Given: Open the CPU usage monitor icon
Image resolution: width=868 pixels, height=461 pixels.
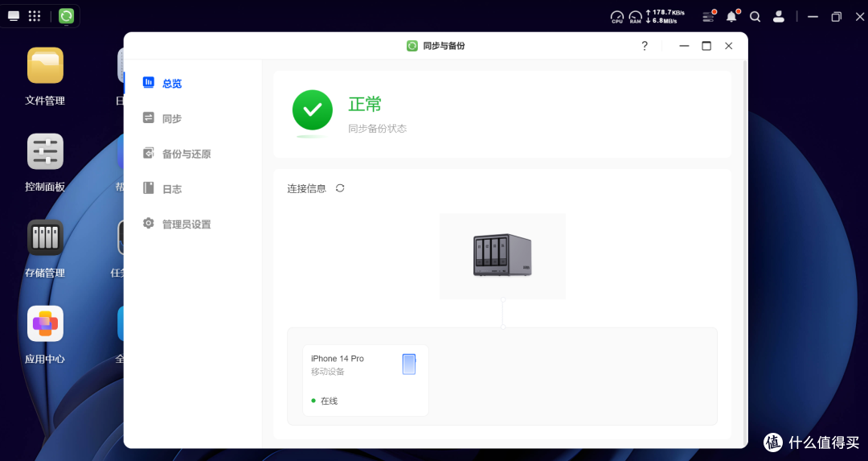Looking at the screenshot, I should click(x=616, y=17).
